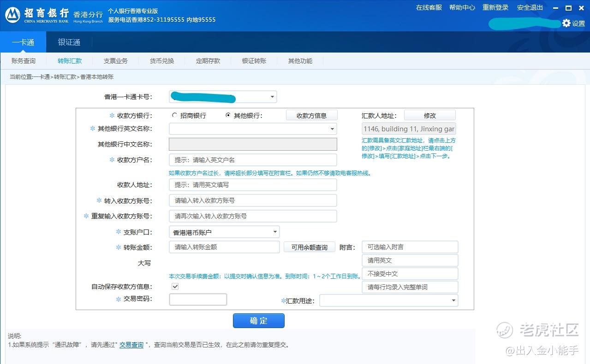Open the 交易查询 link

131,344
